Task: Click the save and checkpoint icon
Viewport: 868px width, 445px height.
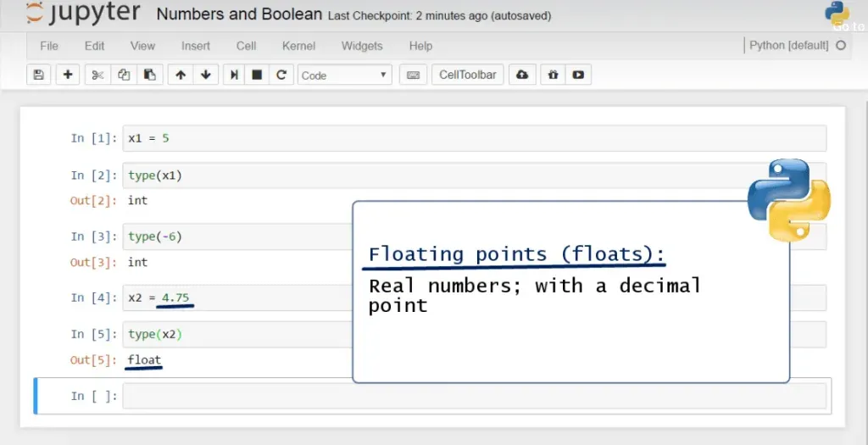Action: click(x=38, y=75)
